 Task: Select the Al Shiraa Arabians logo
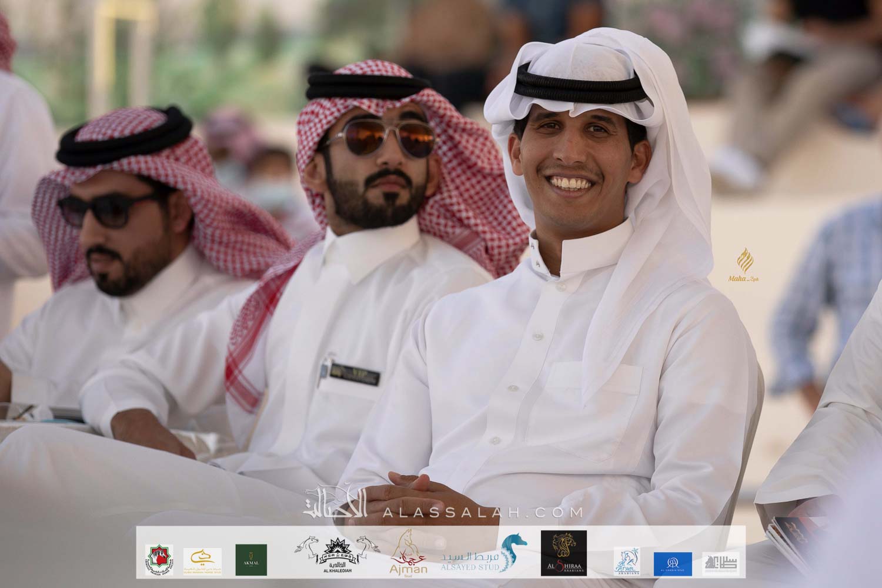[563, 553]
